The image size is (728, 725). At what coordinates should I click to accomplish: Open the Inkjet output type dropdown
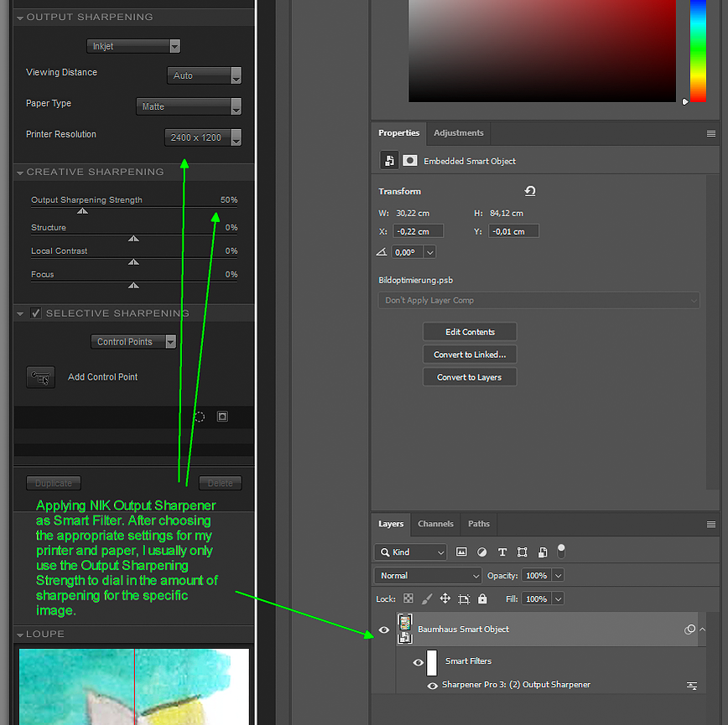coord(133,46)
